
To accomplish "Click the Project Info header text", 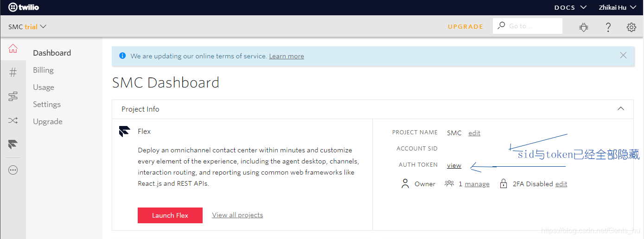I will point(140,109).
